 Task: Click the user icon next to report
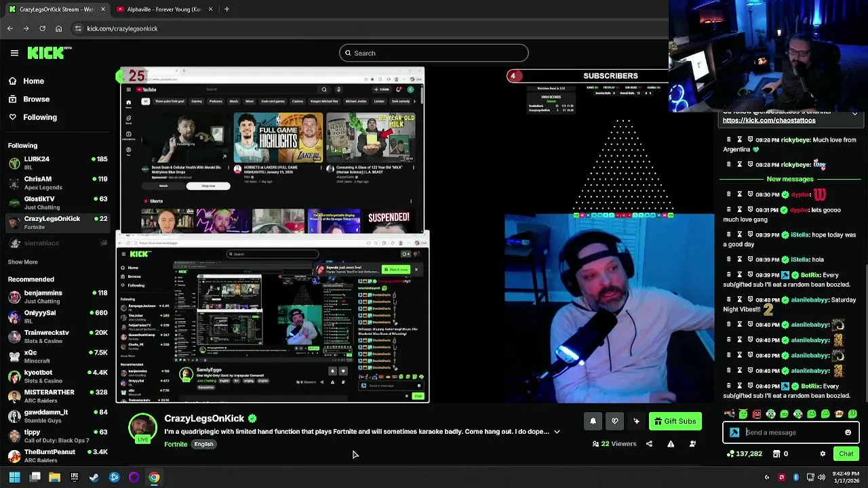click(692, 444)
